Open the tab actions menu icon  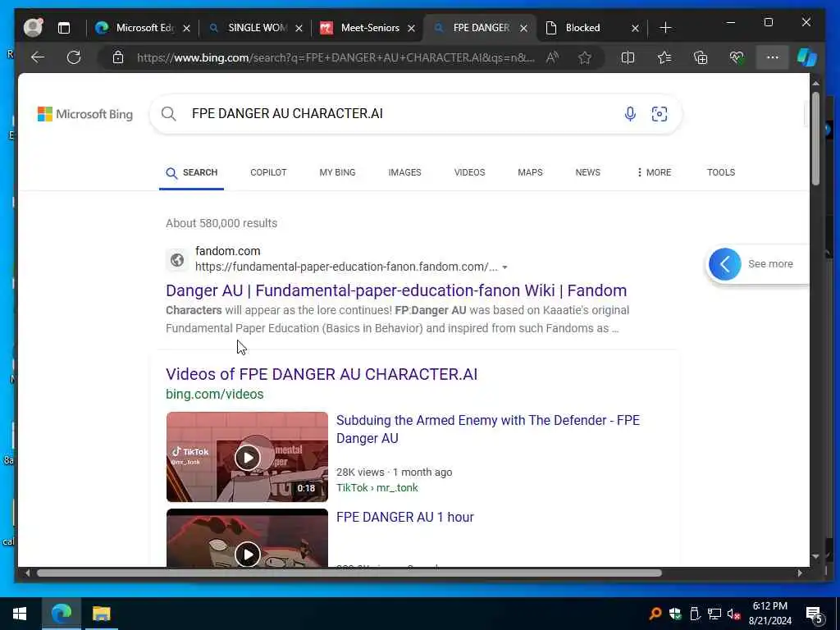(64, 28)
